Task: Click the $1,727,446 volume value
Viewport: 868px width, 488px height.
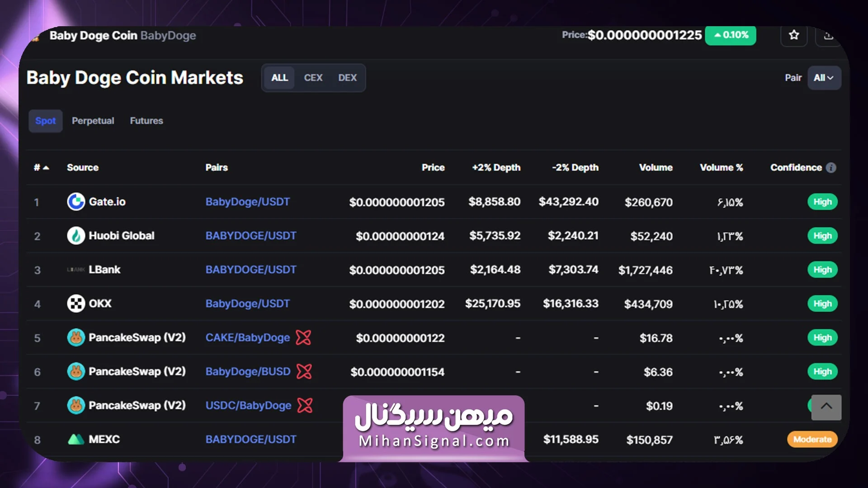Action: (x=646, y=270)
